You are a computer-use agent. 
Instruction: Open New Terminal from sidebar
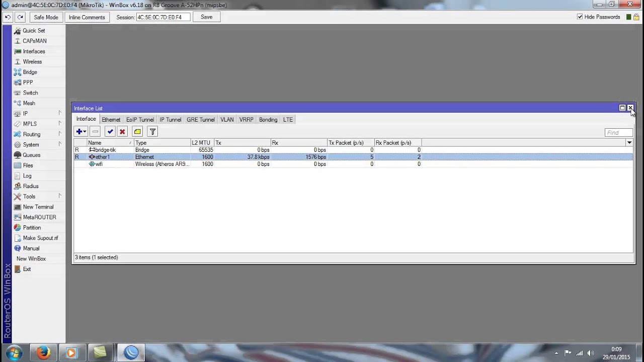(x=38, y=207)
